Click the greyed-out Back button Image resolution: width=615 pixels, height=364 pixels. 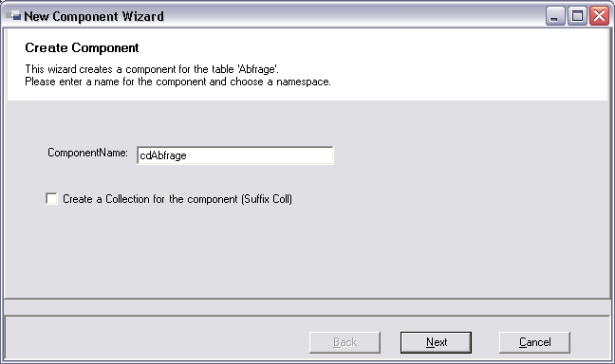point(345,342)
